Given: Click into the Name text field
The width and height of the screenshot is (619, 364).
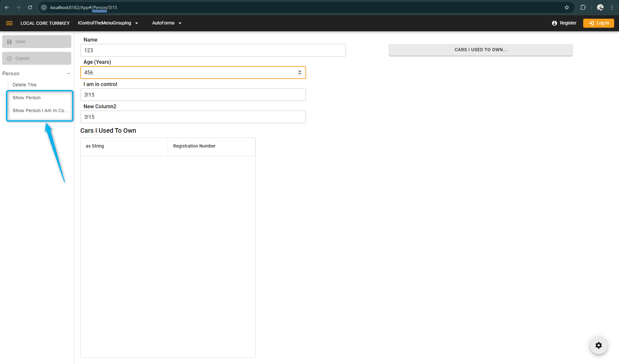Looking at the screenshot, I should click(x=213, y=50).
